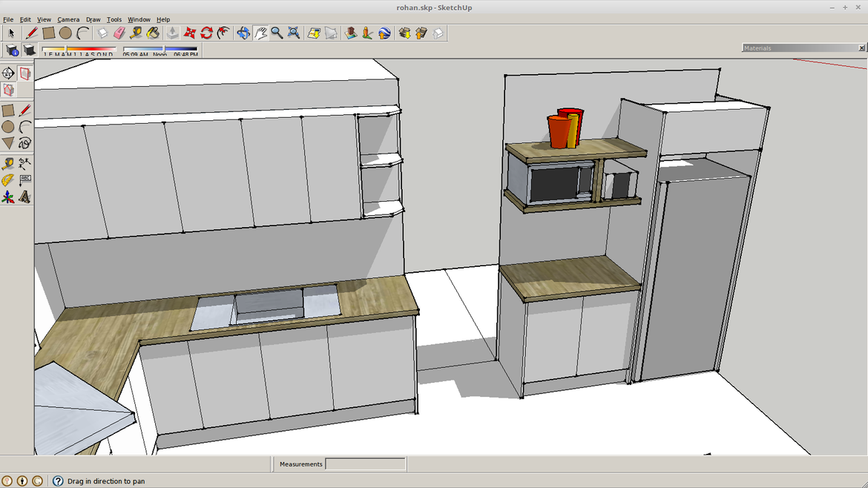Select the Zoom Extents tool

pos(294,33)
